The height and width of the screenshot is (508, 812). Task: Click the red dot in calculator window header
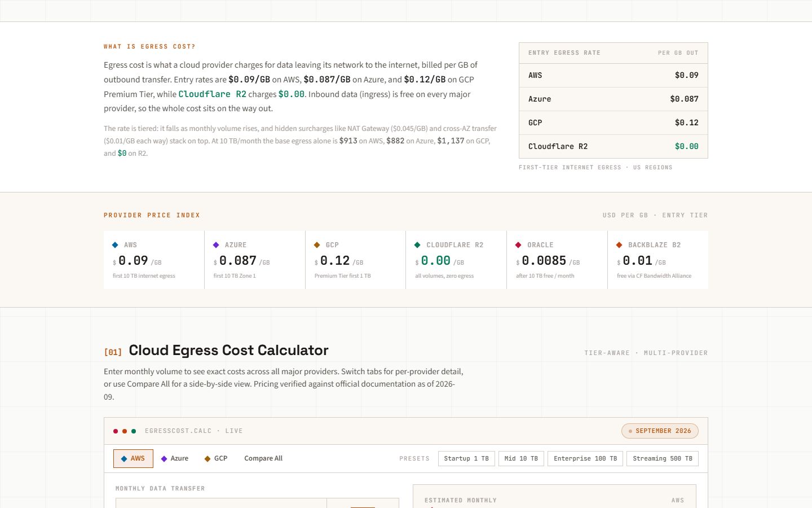pyautogui.click(x=116, y=431)
